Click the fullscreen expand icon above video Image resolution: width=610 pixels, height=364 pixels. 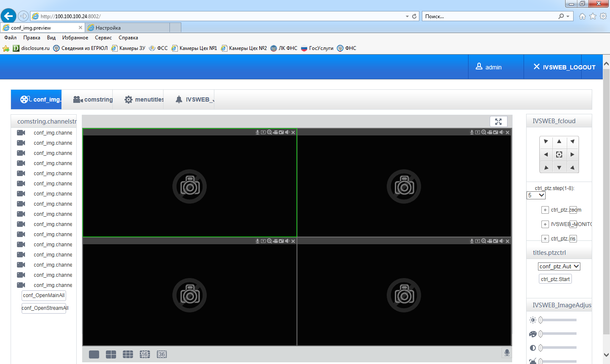[498, 121]
